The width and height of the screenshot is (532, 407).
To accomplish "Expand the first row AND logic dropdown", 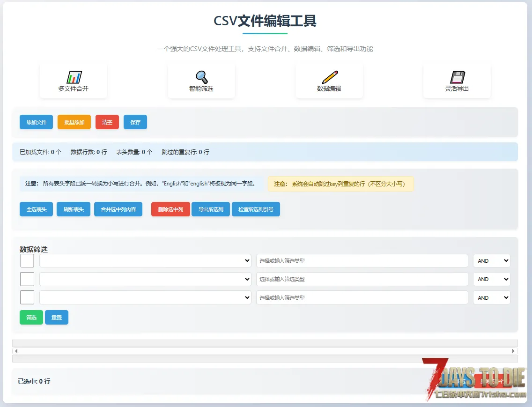I will [491, 261].
